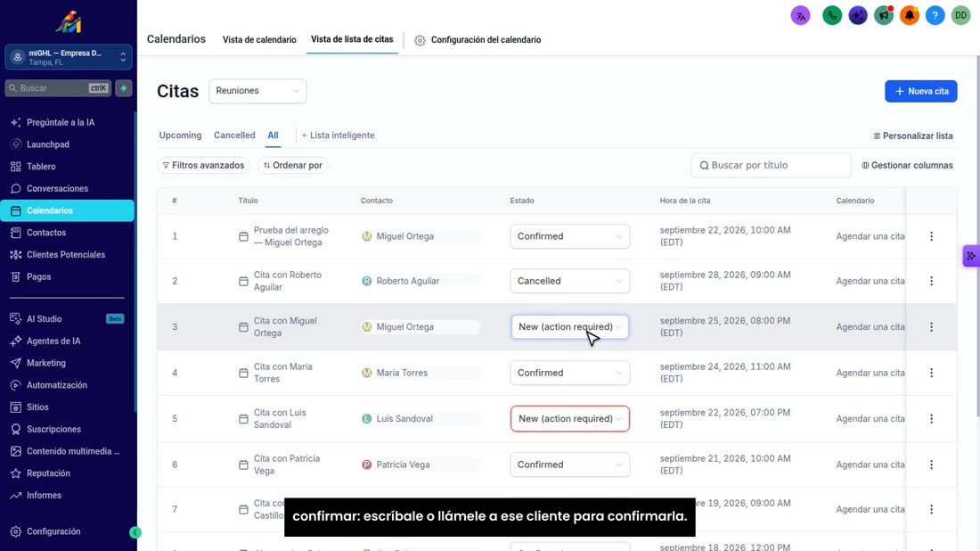Open the language translate icon in header
This screenshot has height=551, width=980.
pyautogui.click(x=800, y=16)
